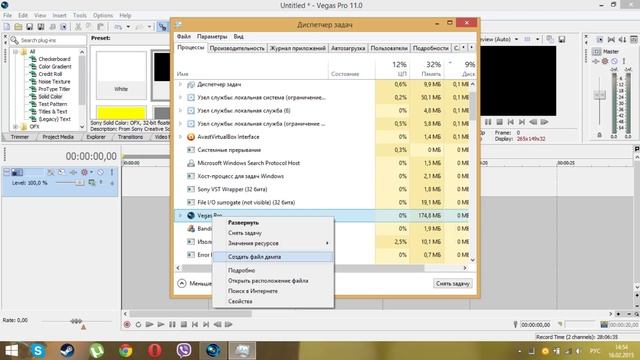Expand the AvastVirtualBox Interface row
The image size is (640, 360).
pos(180,137)
